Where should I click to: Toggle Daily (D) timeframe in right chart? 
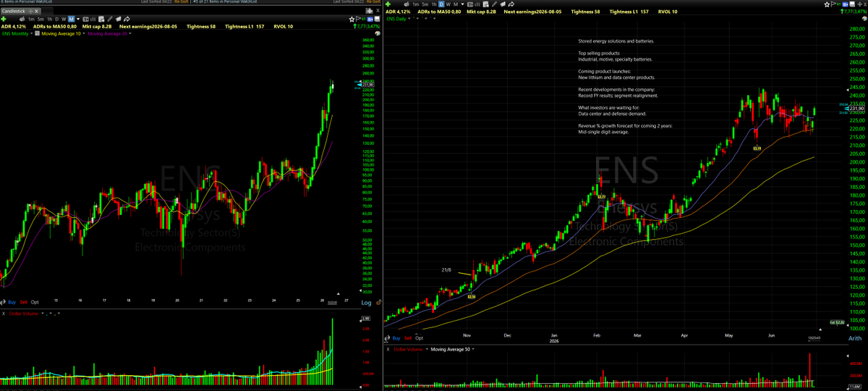coord(441,4)
